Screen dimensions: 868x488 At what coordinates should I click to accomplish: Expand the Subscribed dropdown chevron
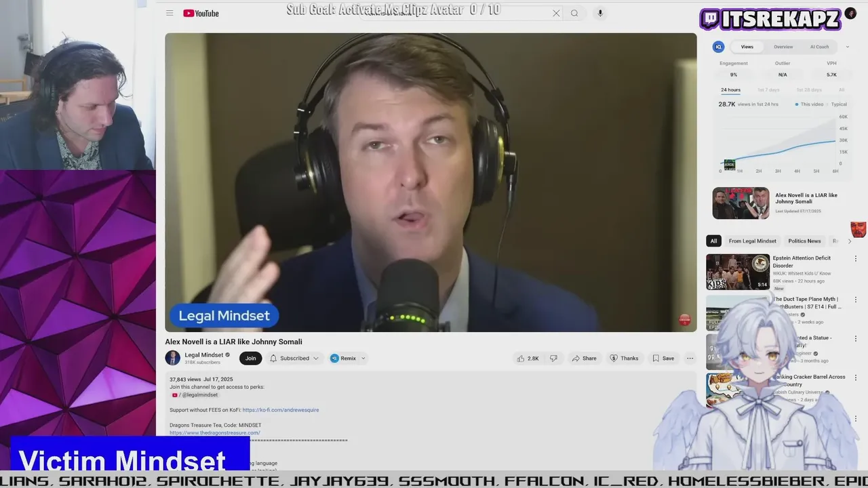[x=315, y=358]
